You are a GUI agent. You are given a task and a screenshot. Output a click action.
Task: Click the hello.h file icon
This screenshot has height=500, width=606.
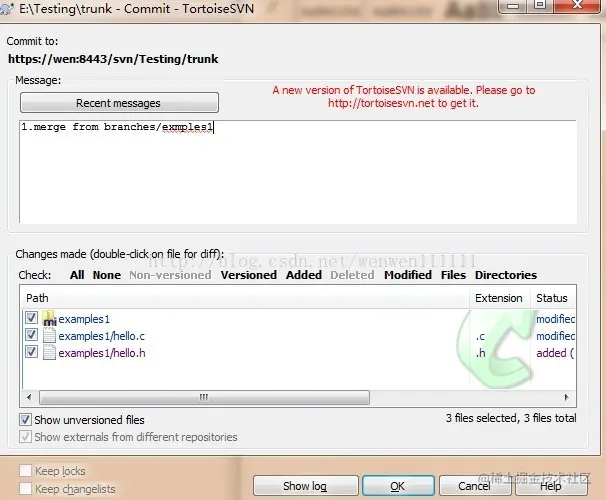coord(49,352)
